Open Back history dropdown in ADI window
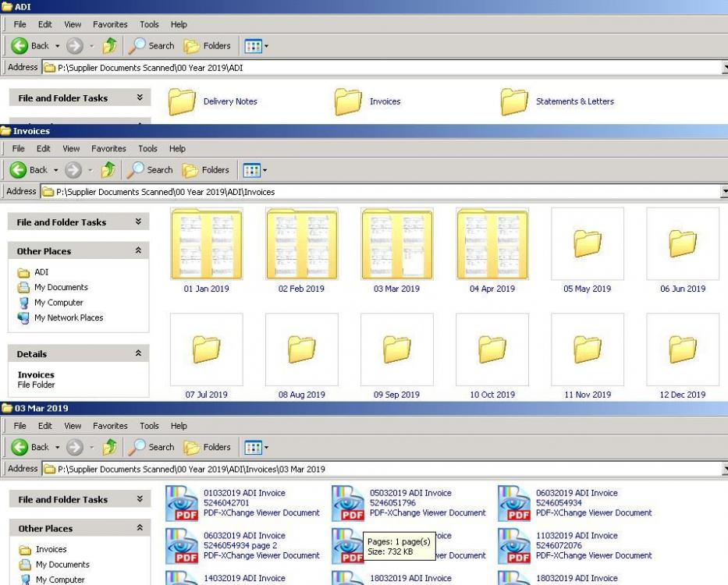 [x=58, y=46]
